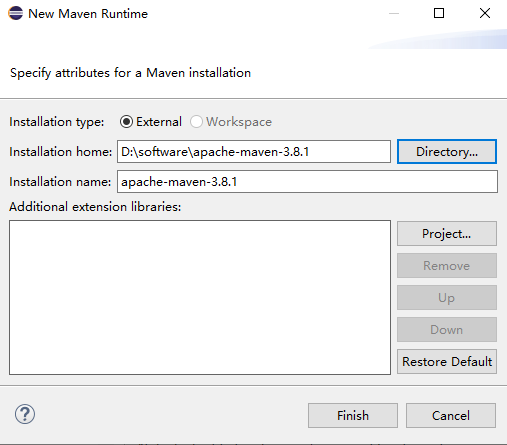Click Restore Default button

click(x=447, y=362)
